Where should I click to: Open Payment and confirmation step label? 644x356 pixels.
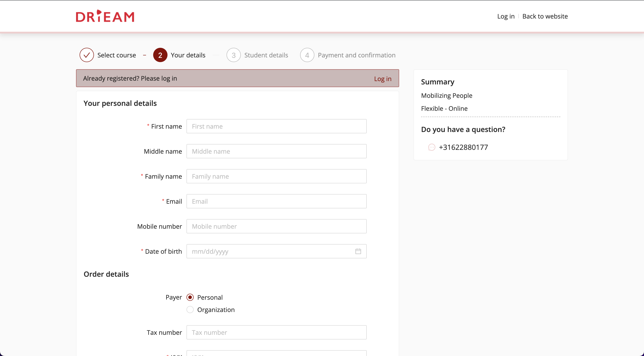coord(356,55)
